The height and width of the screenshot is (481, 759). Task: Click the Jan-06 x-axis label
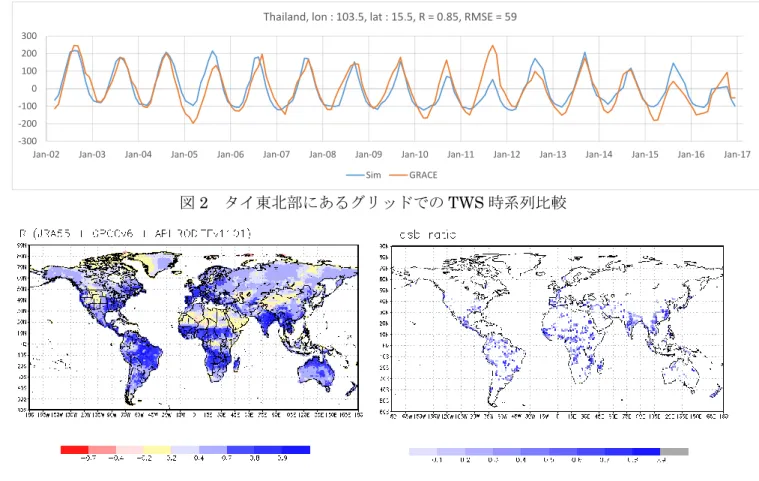tap(230, 154)
